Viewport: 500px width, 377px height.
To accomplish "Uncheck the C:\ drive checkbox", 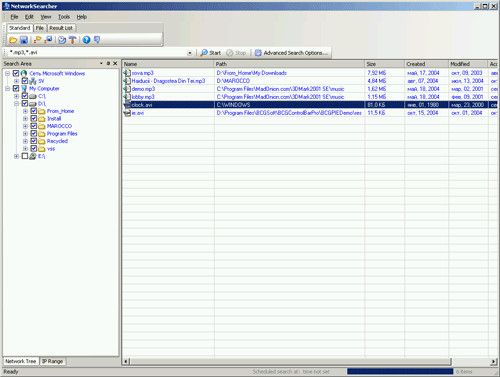I will pyautogui.click(x=25, y=96).
